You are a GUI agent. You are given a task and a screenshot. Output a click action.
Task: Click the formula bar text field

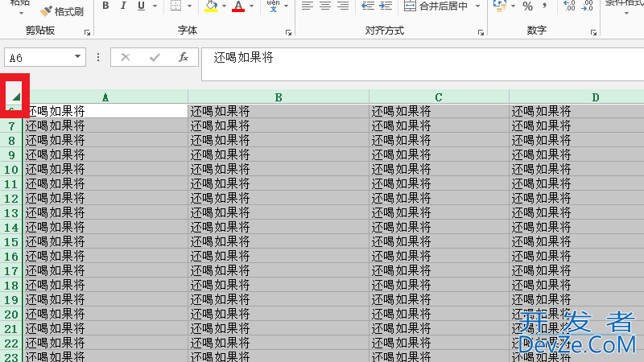coord(423,64)
